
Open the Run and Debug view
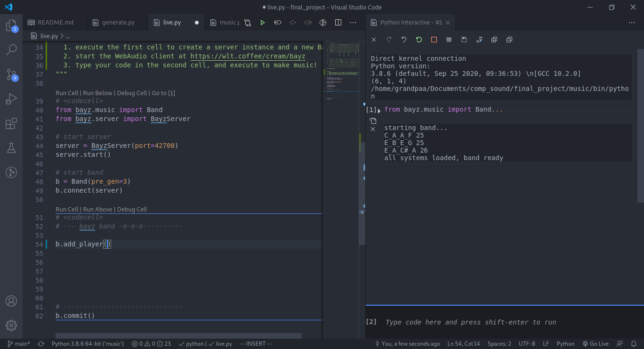pyautogui.click(x=11, y=99)
